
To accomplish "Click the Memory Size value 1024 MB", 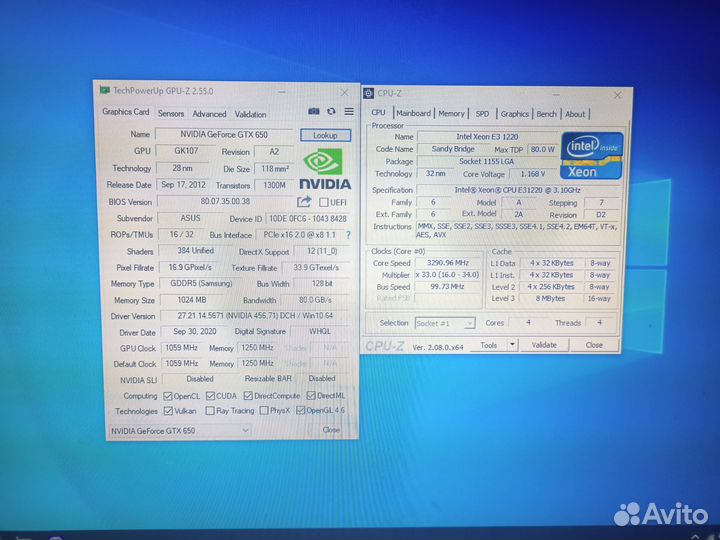I will coord(192,300).
